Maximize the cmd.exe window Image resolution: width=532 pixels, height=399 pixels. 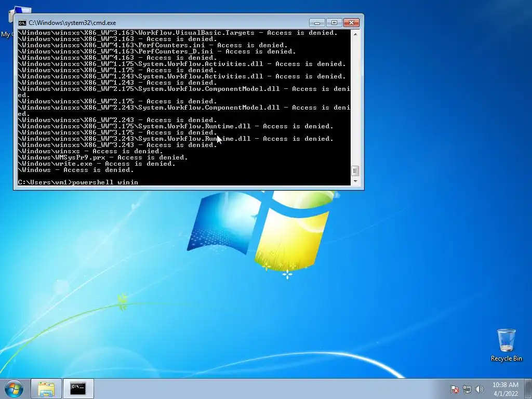pos(334,23)
